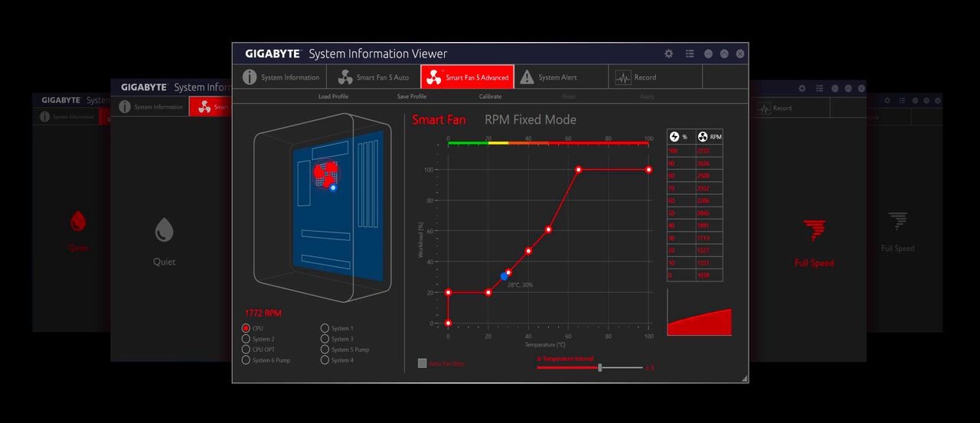This screenshot has height=423, width=980.
Task: Pick the gray Full Speed tornado in the rightmost window
Action: [898, 222]
